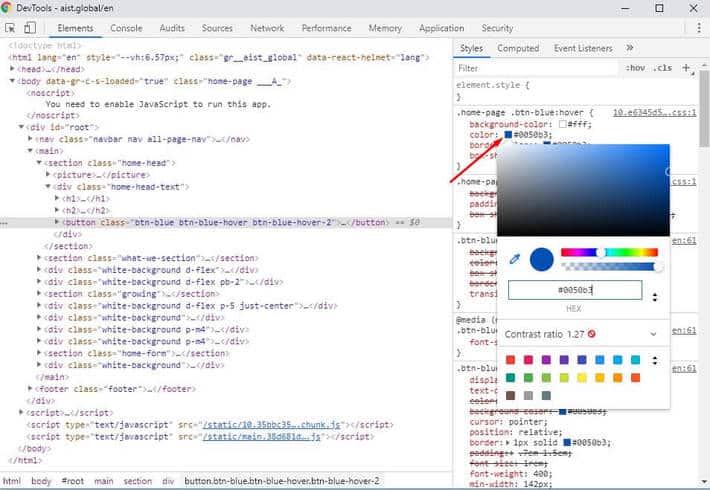Viewport: 710px width, 490px height.
Task: Expand the what-we-section section node
Action: click(x=39, y=258)
